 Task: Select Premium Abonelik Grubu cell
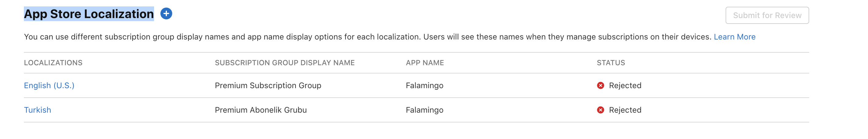[x=261, y=110]
